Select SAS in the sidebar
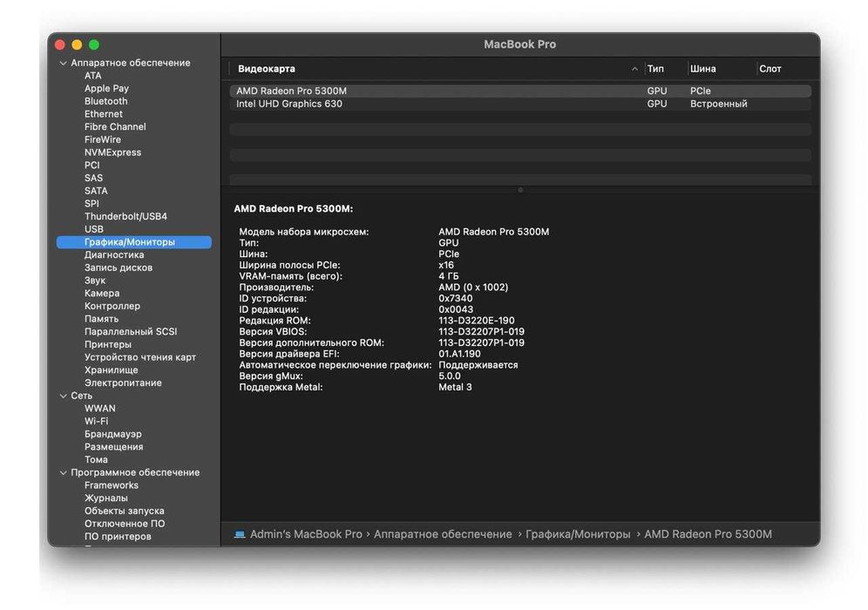Image resolution: width=868 pixels, height=610 pixels. coord(93,178)
